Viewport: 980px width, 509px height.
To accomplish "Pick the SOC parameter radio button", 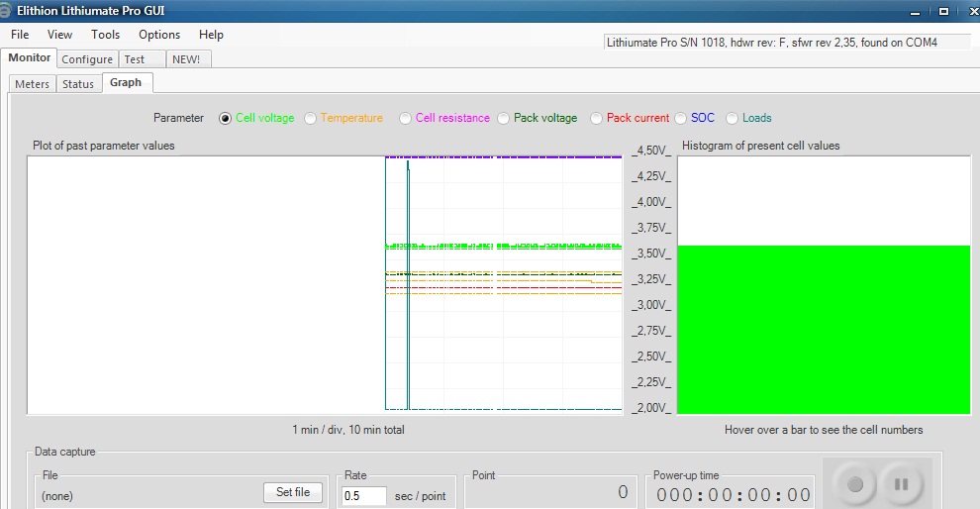I will [x=681, y=118].
